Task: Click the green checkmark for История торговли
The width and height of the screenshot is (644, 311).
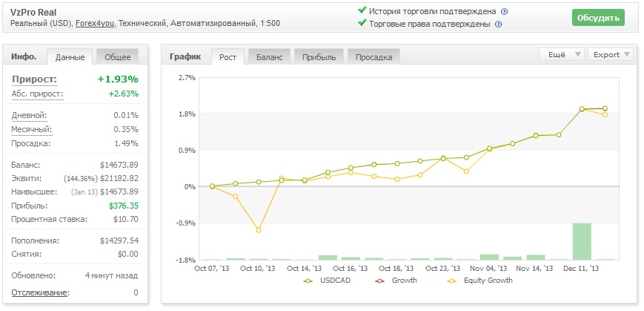Action: [362, 10]
